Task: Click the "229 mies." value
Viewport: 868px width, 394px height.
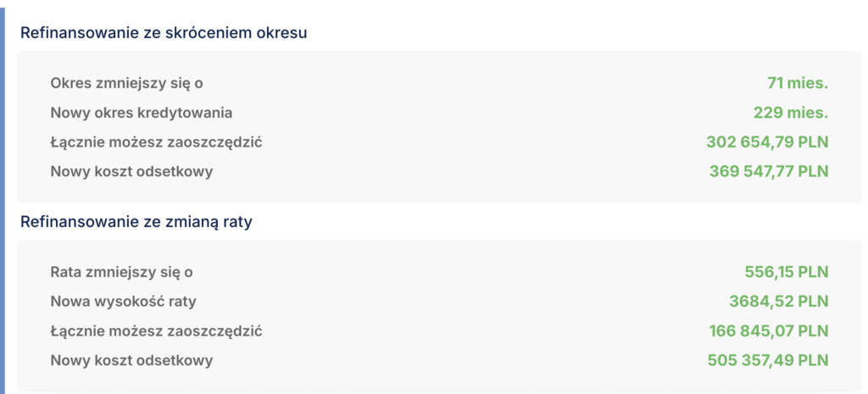Action: [x=790, y=113]
